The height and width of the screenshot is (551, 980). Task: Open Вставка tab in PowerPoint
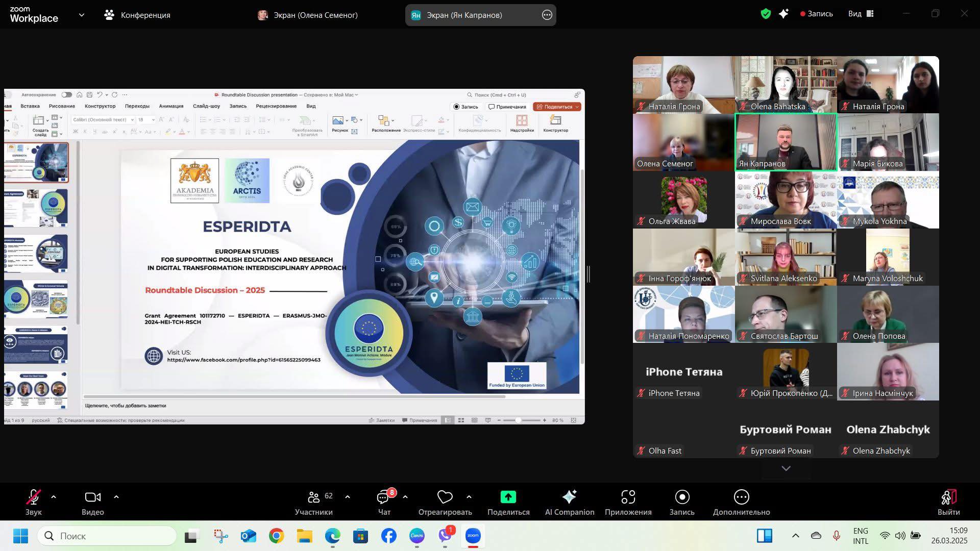(x=30, y=106)
